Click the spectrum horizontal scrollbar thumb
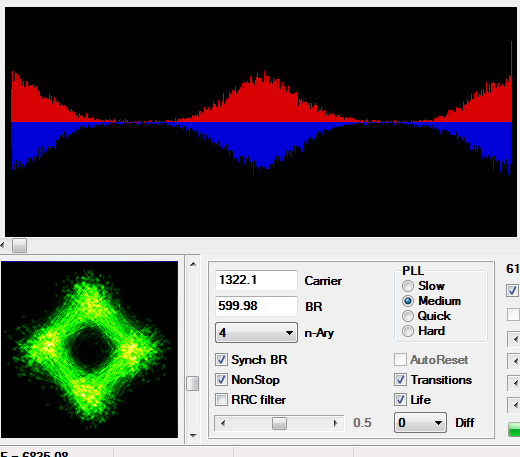 (19, 246)
